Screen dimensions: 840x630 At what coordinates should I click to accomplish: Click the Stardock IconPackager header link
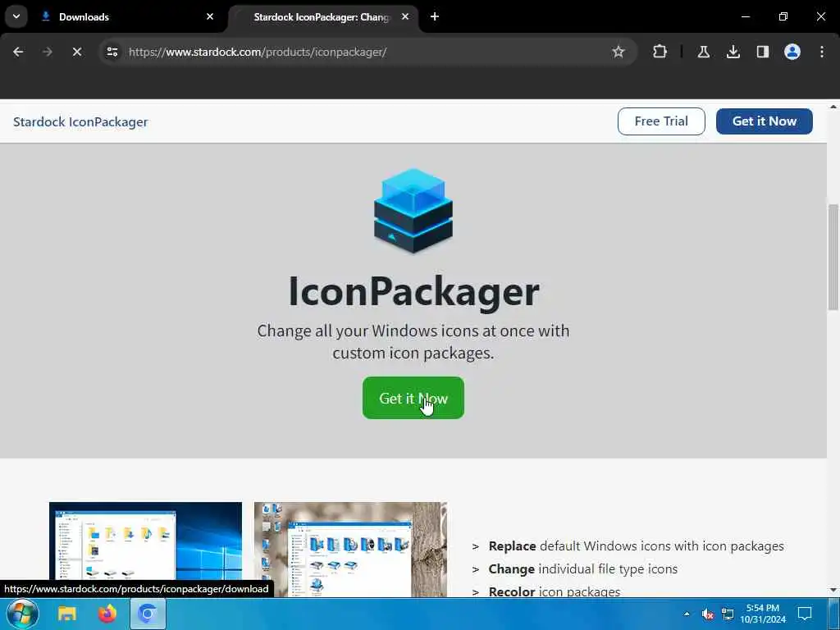click(x=80, y=121)
